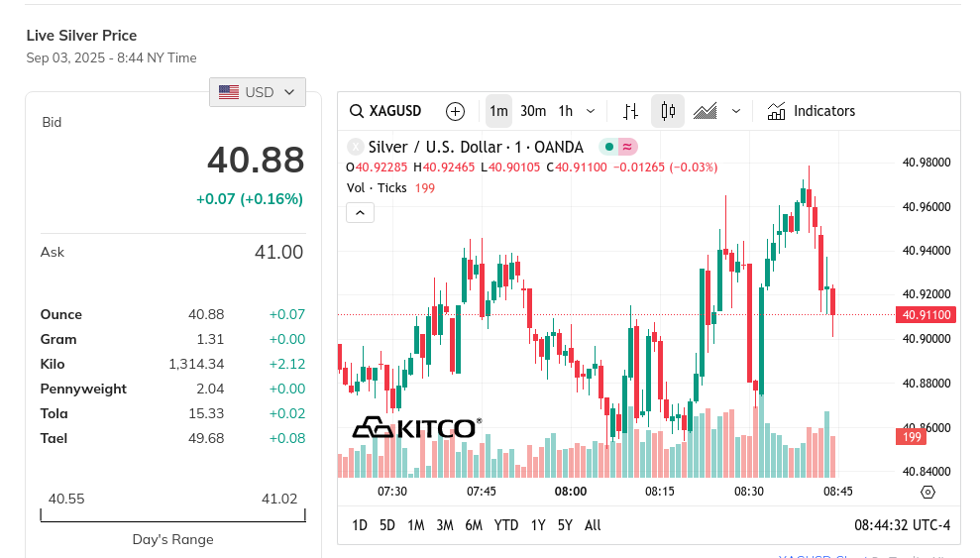This screenshot has height=558, width=980.
Task: Click the 40.98000 price axis label
Action: 926,163
